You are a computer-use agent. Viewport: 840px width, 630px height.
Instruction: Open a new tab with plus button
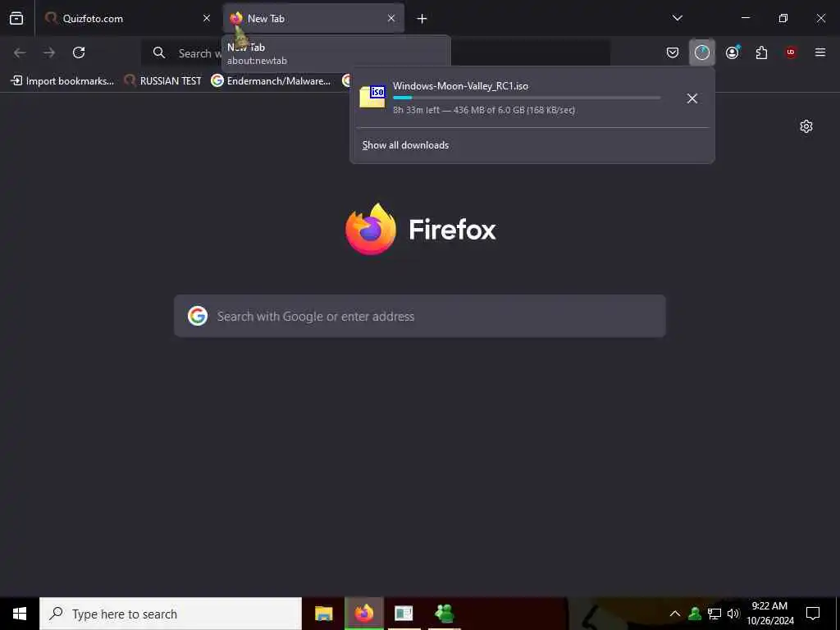coord(422,19)
